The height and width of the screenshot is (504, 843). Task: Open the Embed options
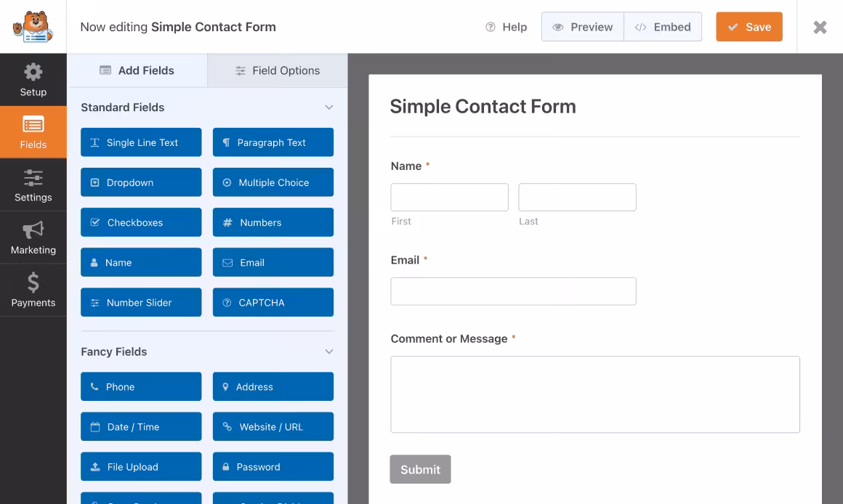[x=663, y=27]
